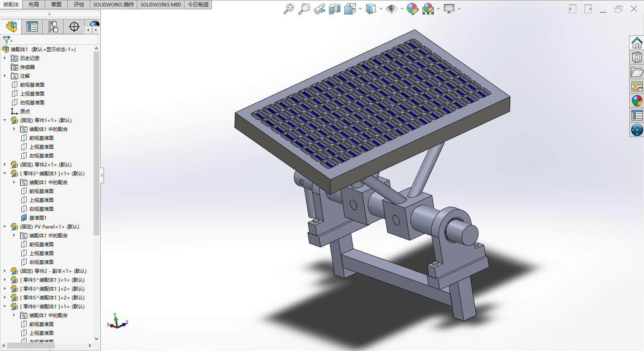Toggle the Hide/Show Items eye icon
Image resolution: width=644 pixels, height=351 pixels.
391,9
